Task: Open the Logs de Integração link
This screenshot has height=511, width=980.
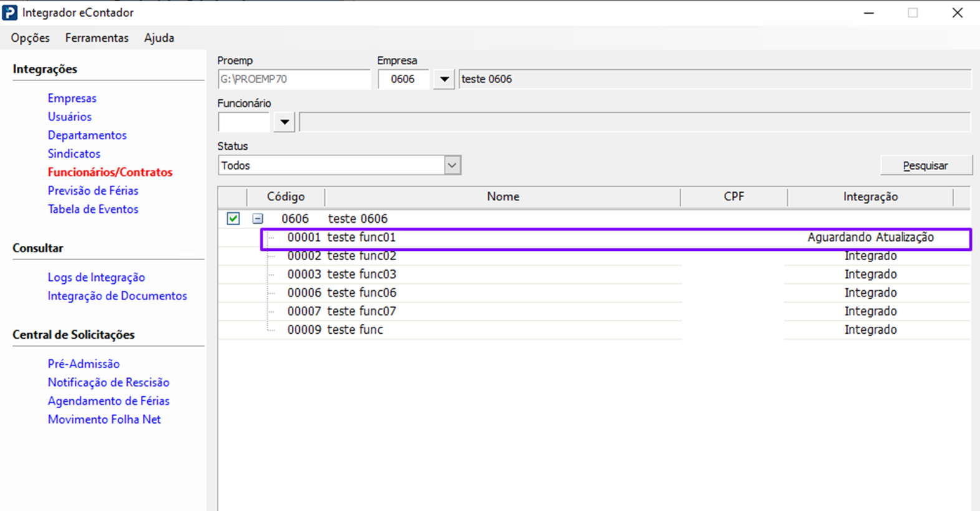Action: point(96,277)
